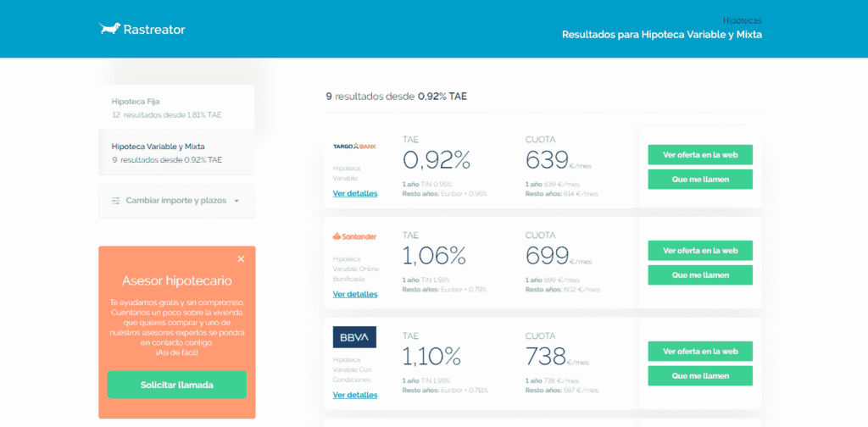The width and height of the screenshot is (868, 427).
Task: Click the Resto años 602 €/mes text
Action: click(563, 289)
